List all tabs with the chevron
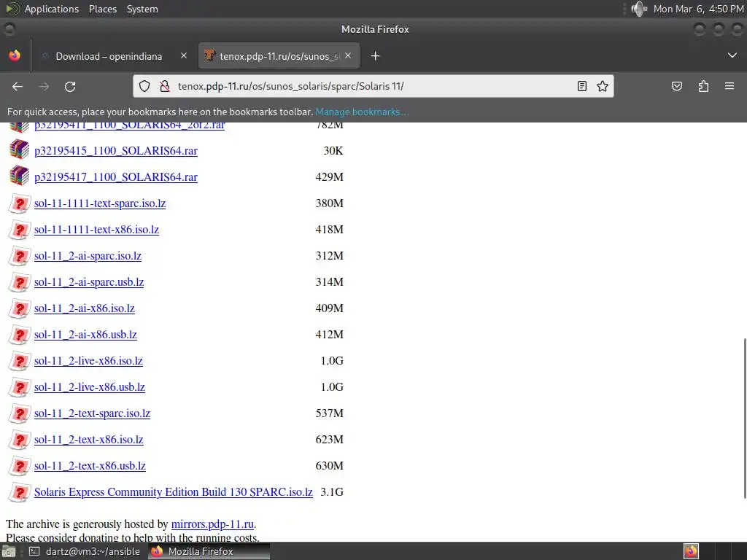The width and height of the screenshot is (747, 560). (x=732, y=55)
